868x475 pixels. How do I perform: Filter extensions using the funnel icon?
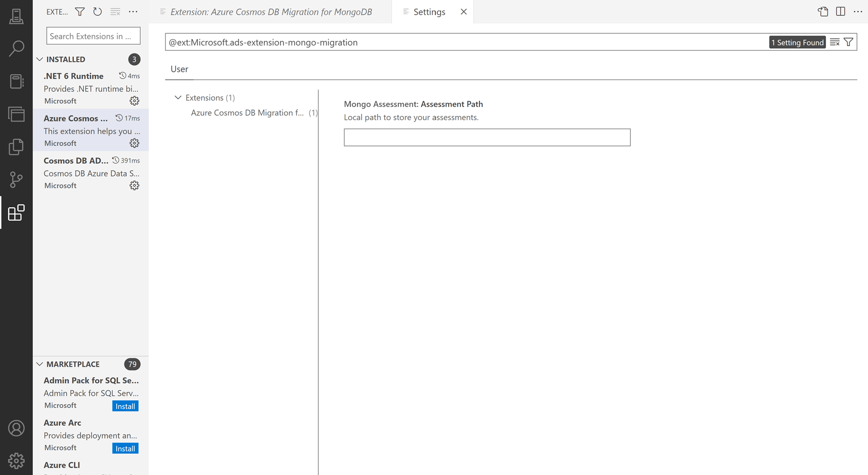[x=80, y=12]
